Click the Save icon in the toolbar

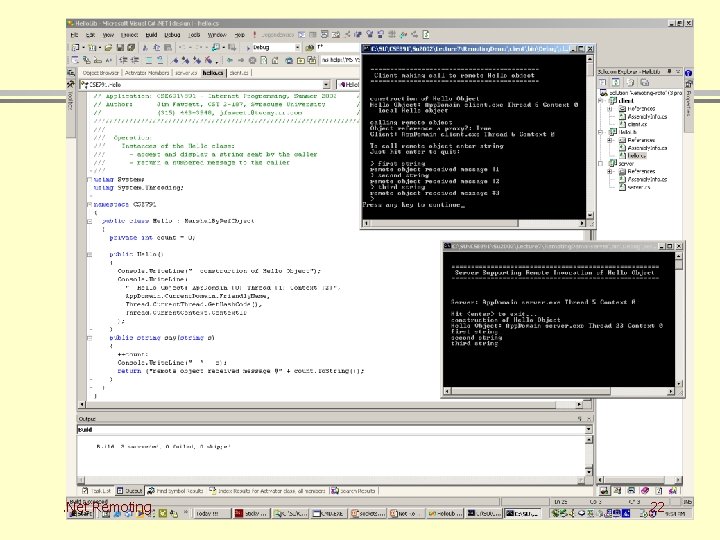tap(122, 47)
